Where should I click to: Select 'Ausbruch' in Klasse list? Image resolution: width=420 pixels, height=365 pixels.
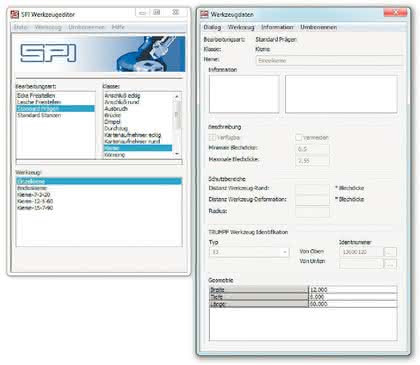click(x=116, y=109)
